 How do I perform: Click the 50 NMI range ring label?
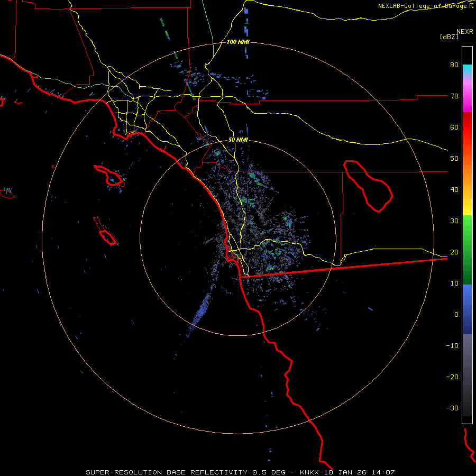click(x=237, y=140)
